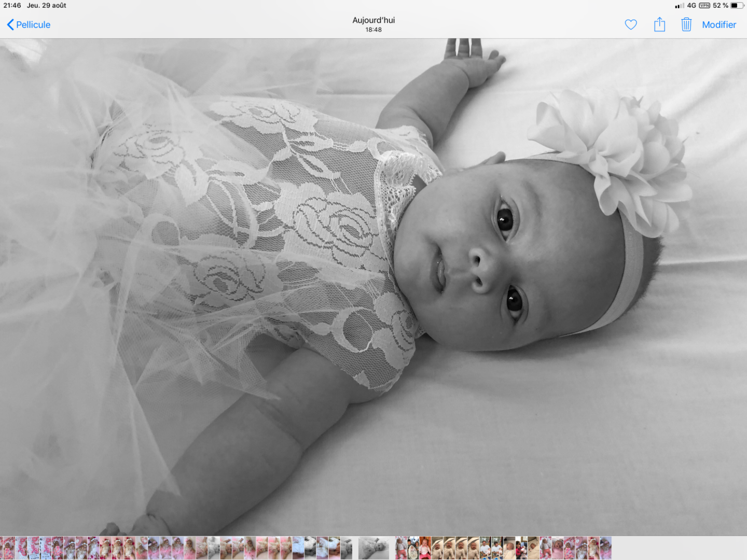Tap the 4G network indicator
Screen dimensions: 747x560
tap(691, 6)
